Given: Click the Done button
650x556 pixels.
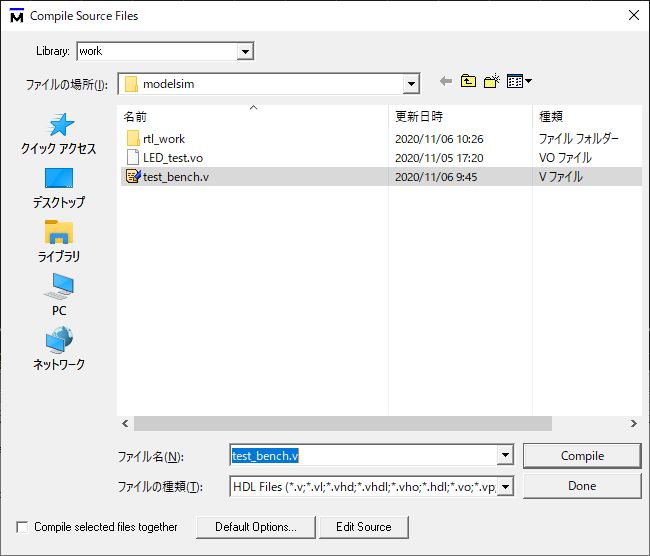Looking at the screenshot, I should 581,486.
